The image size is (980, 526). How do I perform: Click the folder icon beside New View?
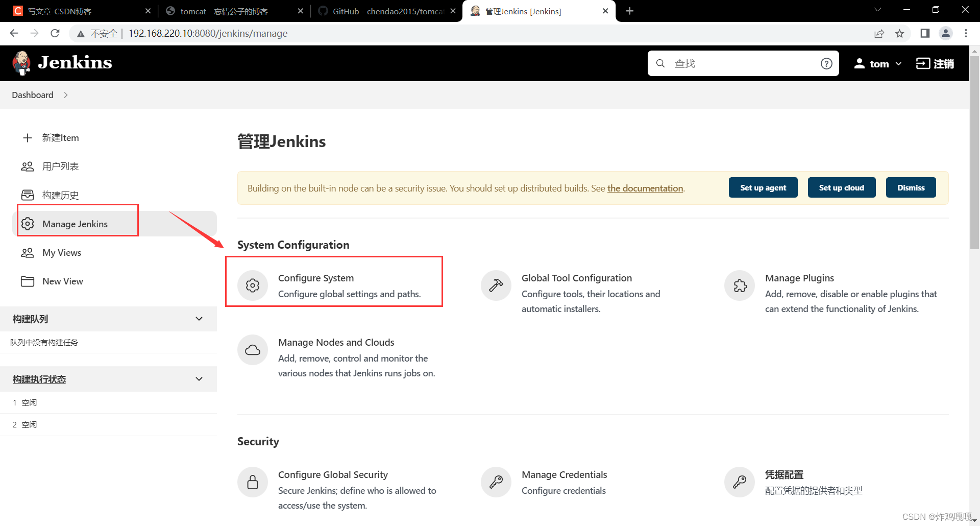point(28,281)
